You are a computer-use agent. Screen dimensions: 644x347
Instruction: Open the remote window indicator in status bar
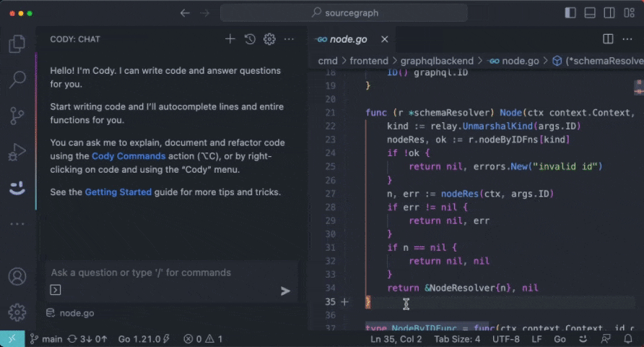point(12,339)
